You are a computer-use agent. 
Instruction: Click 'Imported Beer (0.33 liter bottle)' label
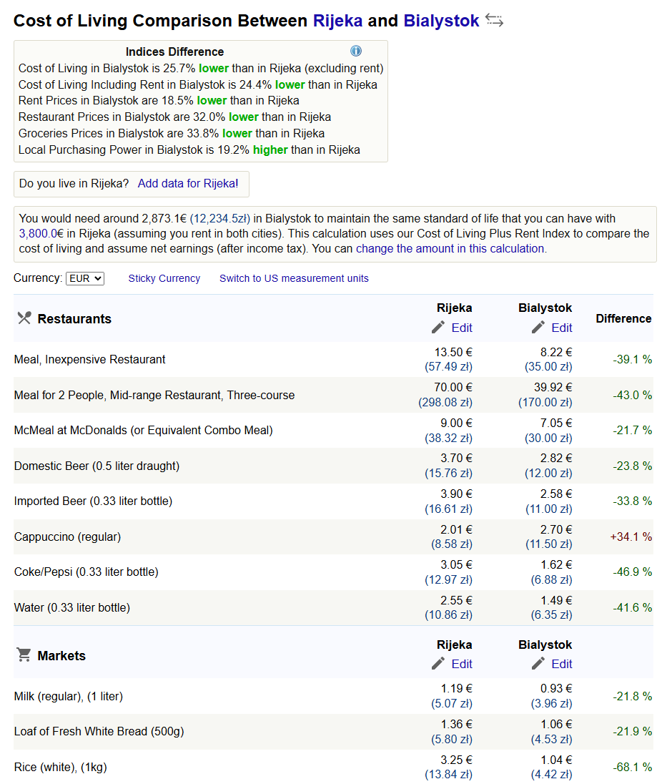click(x=93, y=501)
